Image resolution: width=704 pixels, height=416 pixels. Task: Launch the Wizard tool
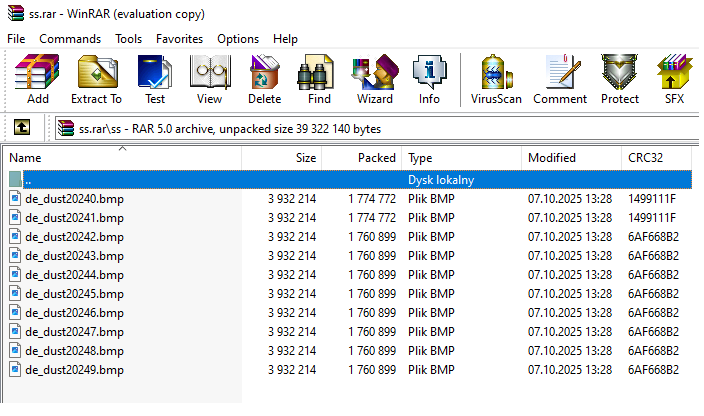pyautogui.click(x=375, y=79)
